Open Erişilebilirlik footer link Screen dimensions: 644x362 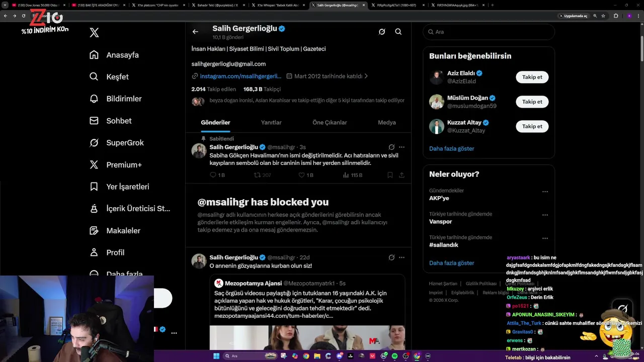pyautogui.click(x=462, y=293)
